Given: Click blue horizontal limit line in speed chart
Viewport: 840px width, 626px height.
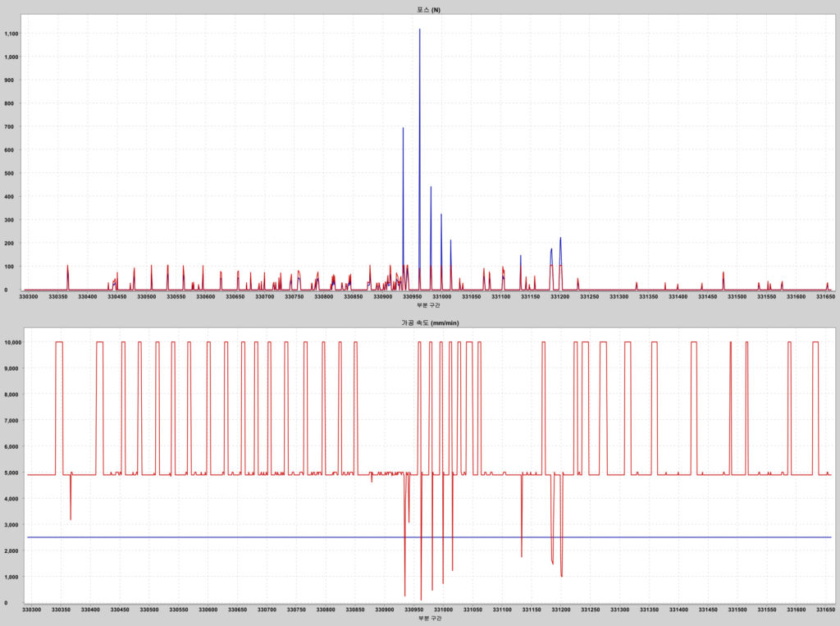Looking at the screenshot, I should (x=428, y=537).
